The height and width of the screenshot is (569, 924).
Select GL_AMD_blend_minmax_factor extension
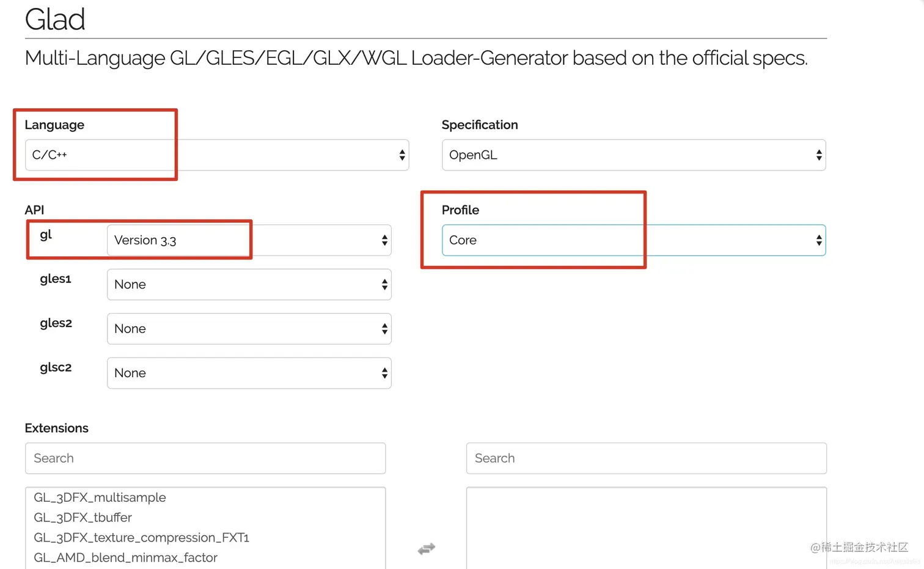[x=125, y=557]
